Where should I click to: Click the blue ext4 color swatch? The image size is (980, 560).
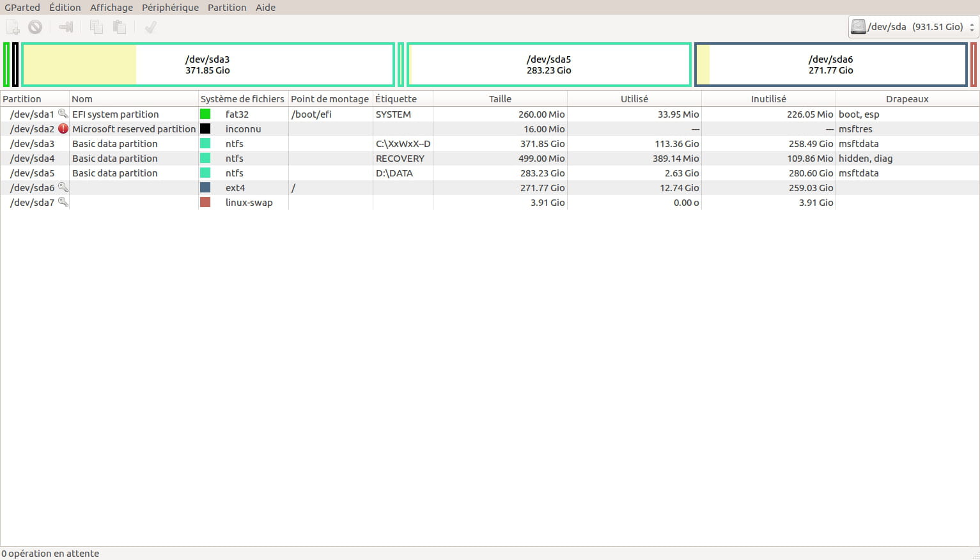point(205,187)
